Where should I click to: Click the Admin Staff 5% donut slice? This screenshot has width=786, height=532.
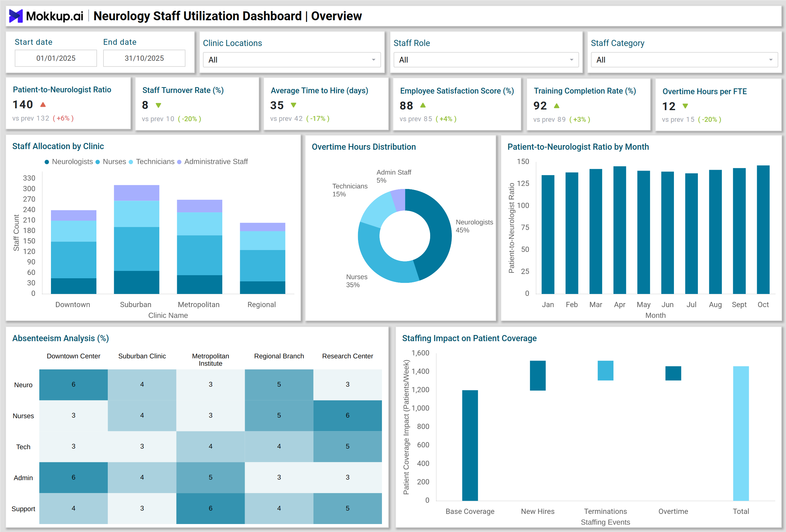(399, 199)
